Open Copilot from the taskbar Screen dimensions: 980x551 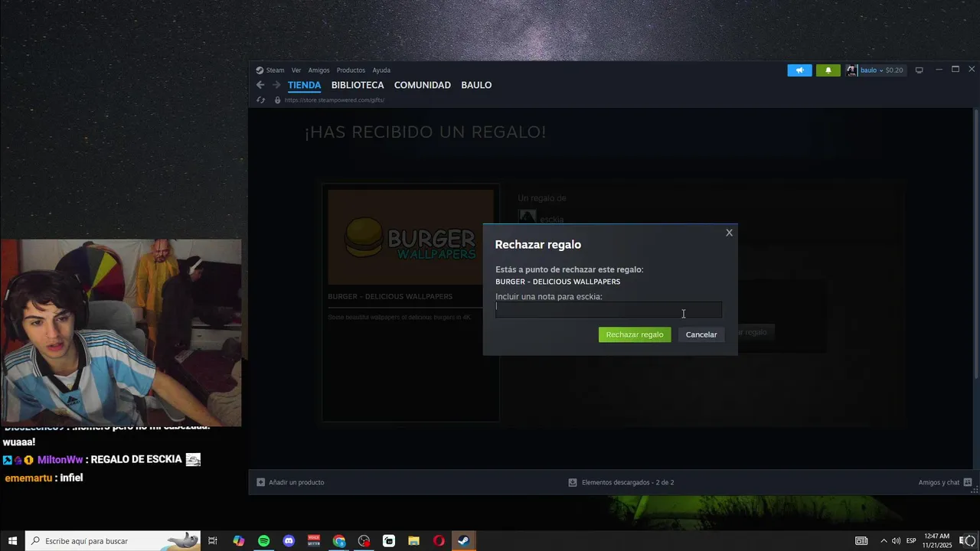click(x=239, y=541)
